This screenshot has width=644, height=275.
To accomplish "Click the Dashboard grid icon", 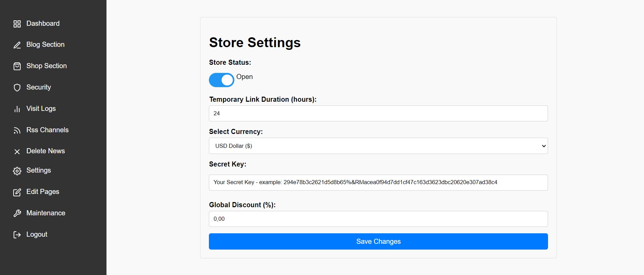I will point(17,24).
